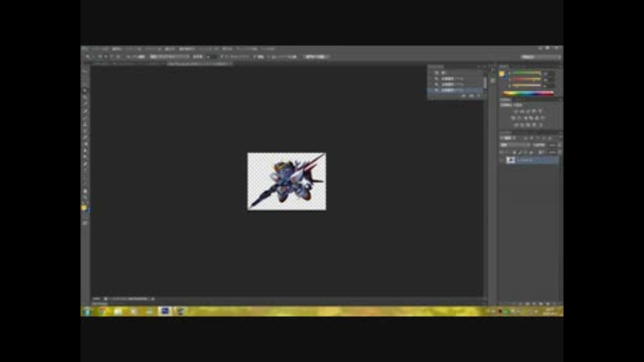Viewport: 644px width, 362px height.
Task: Select the Brush tool in the toolbox
Action: (85, 117)
